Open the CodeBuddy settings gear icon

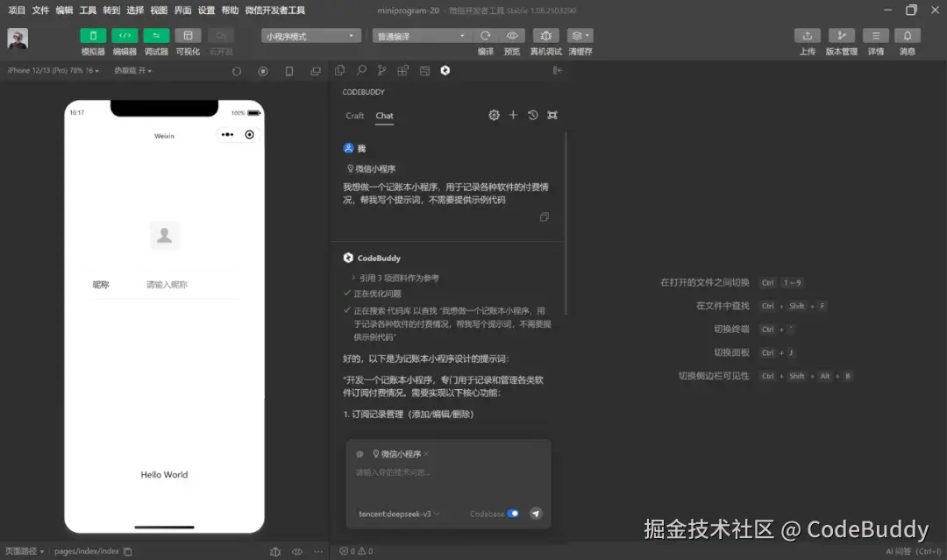(x=494, y=114)
